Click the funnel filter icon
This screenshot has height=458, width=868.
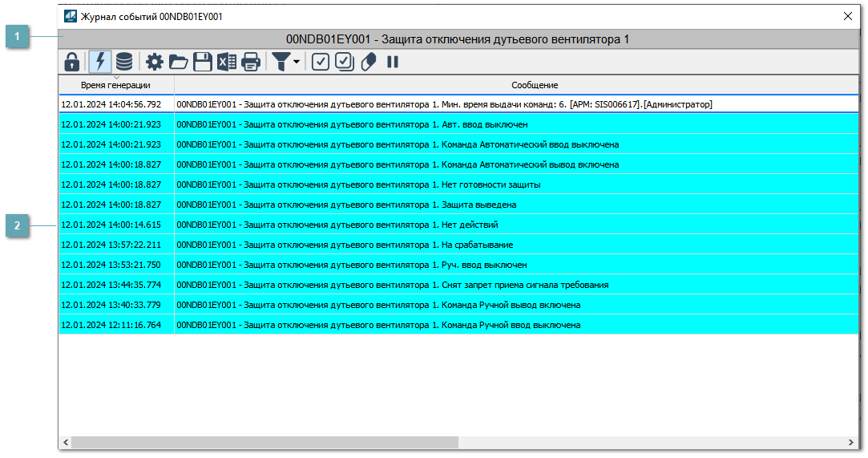pyautogui.click(x=281, y=62)
